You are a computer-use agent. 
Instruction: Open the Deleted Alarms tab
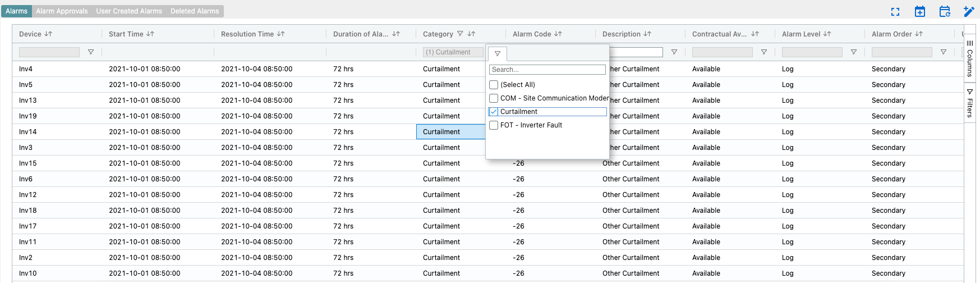[x=195, y=11]
